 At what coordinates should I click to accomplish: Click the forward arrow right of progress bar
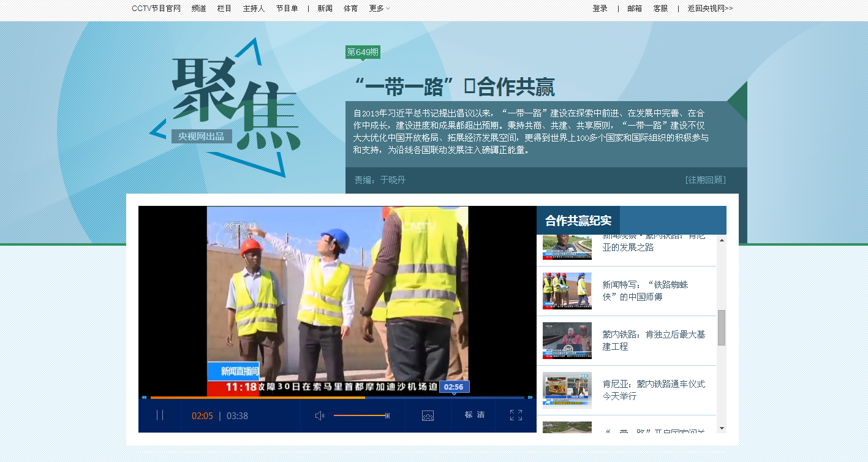(x=530, y=398)
